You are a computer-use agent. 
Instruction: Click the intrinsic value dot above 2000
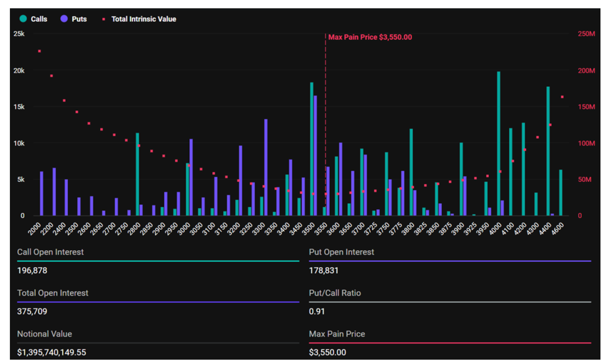click(39, 51)
